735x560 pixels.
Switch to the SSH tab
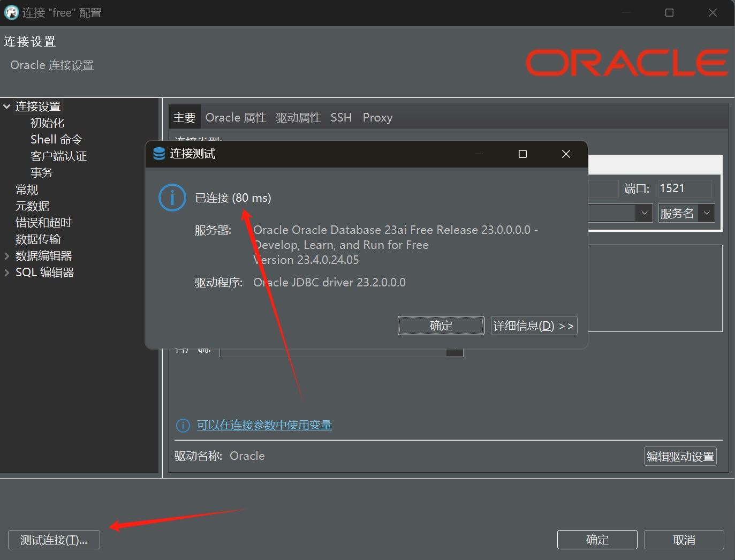pos(341,117)
